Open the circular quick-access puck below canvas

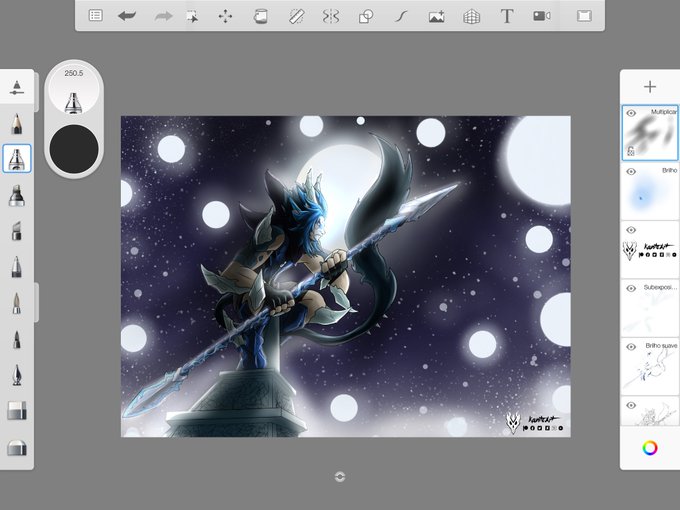tap(340, 477)
